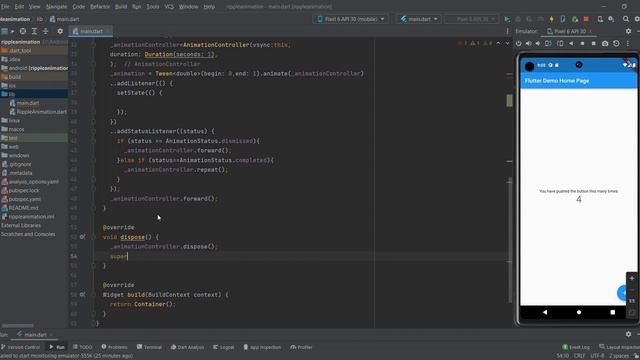Lower emulator volume
The width and height of the screenshot is (640, 360).
(538, 43)
